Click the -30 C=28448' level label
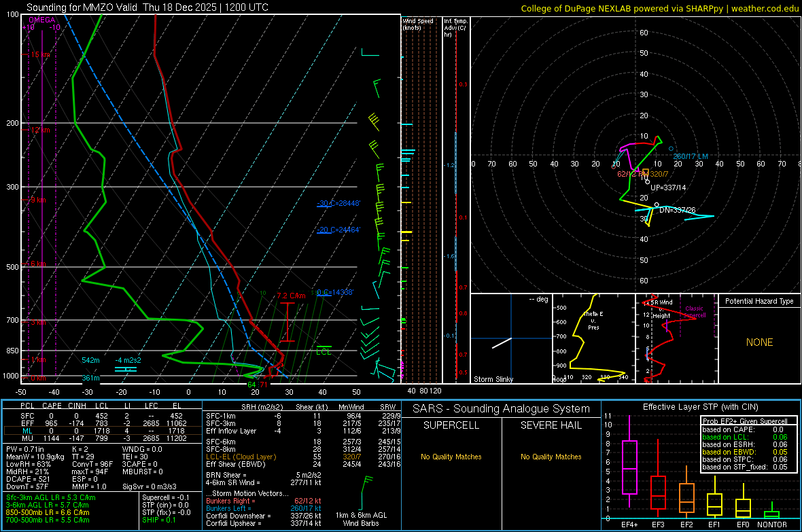Viewport: 802px width, 532px height. (338, 203)
